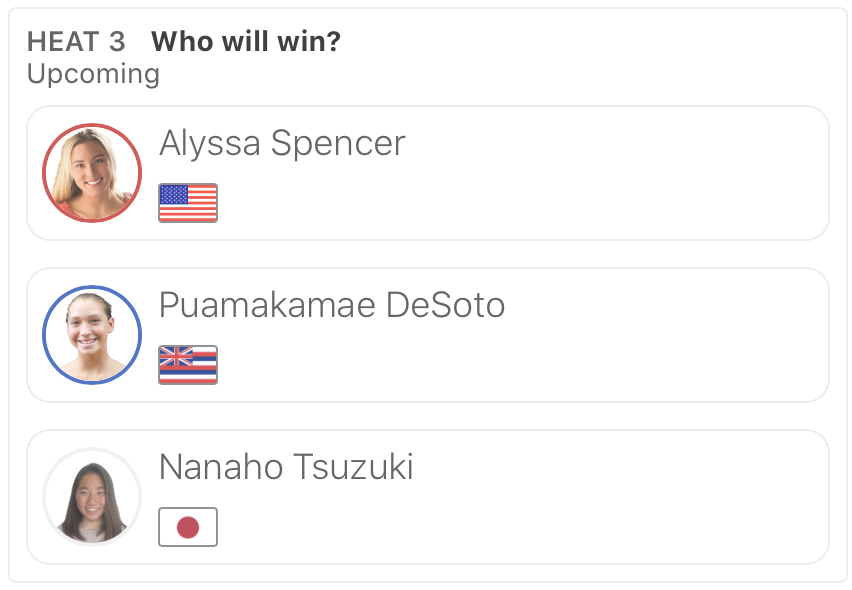852x590 pixels.
Task: Click the Hawaii flag icon
Action: tap(188, 365)
